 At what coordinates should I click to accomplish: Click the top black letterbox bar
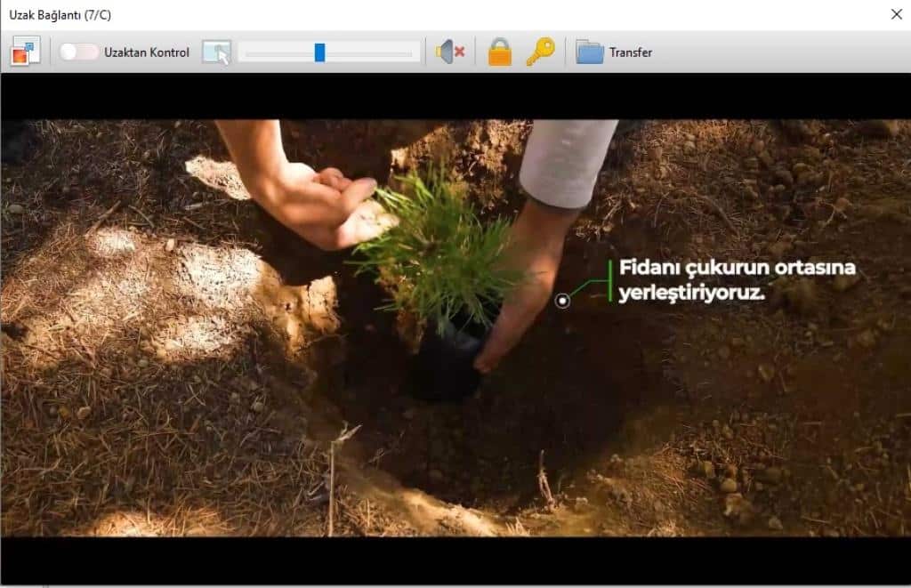coord(455,96)
